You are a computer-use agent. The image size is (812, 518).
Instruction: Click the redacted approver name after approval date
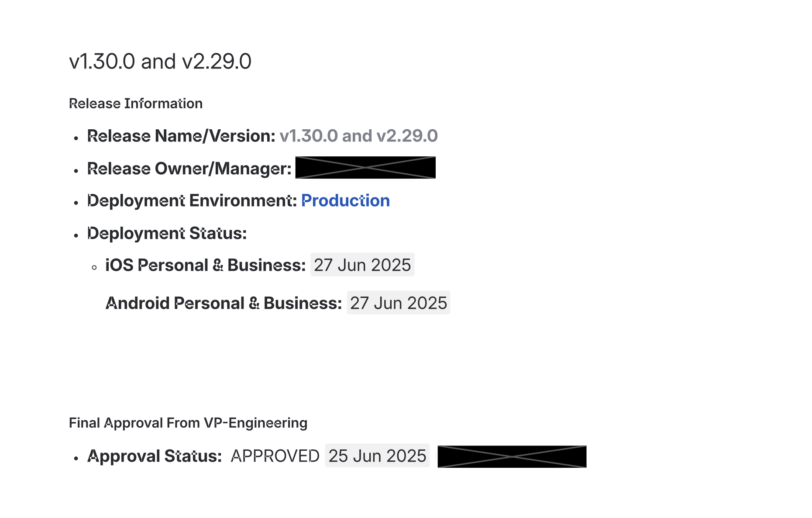coord(512,457)
